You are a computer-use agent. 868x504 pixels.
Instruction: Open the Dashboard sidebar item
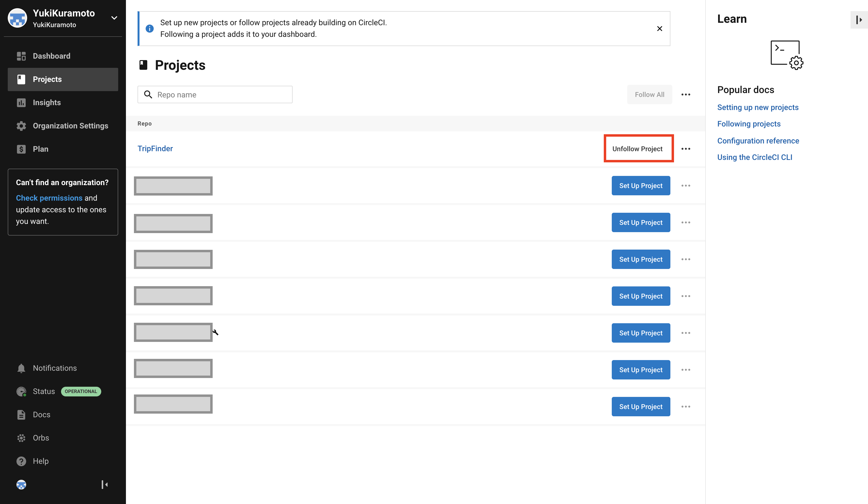click(63, 56)
